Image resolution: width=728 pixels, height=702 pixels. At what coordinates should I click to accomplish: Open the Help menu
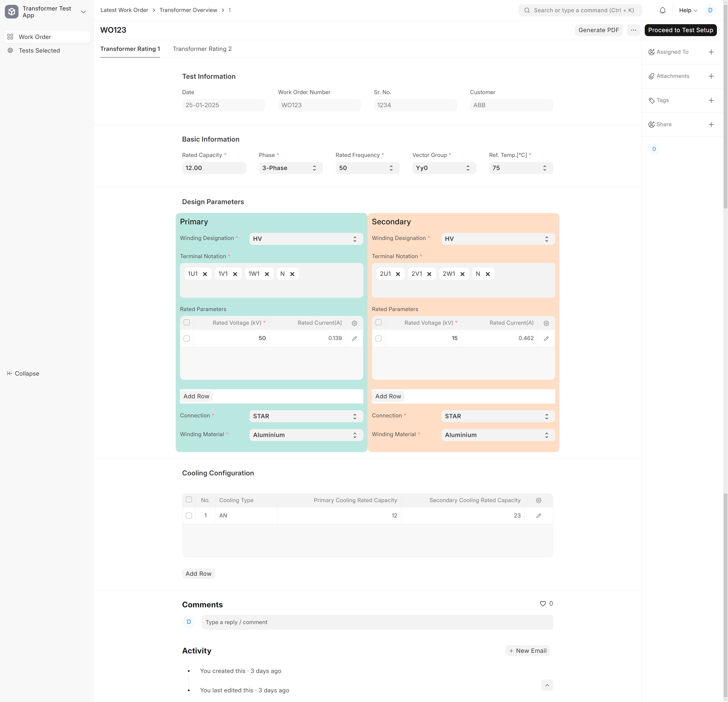[688, 11]
